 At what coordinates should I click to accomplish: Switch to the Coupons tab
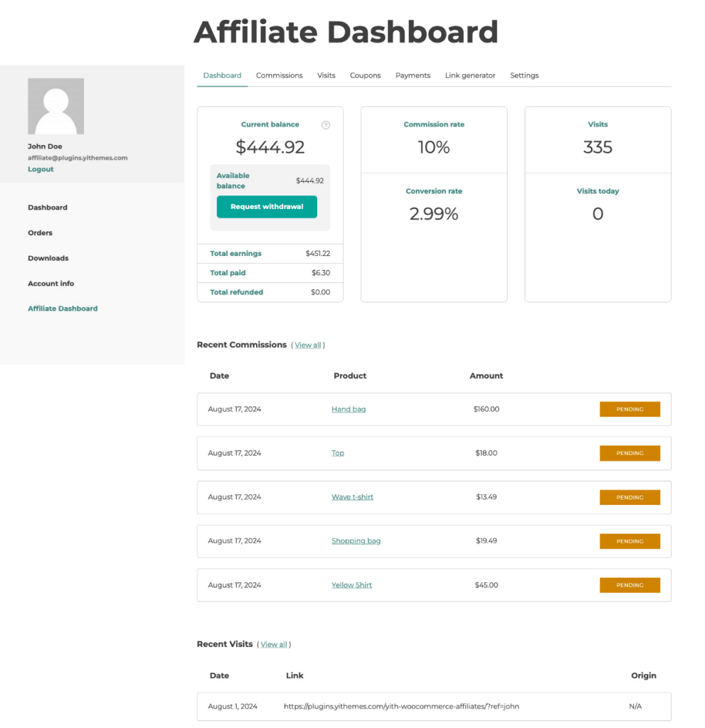tap(365, 75)
